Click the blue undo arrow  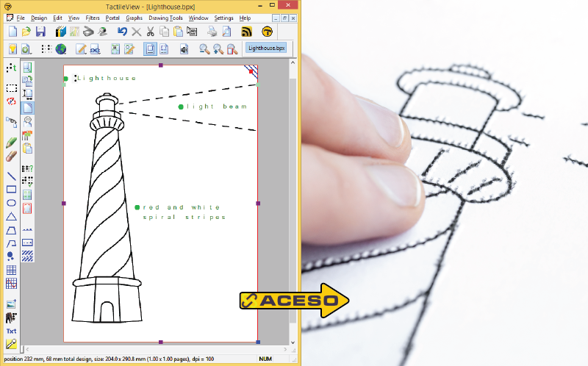click(122, 32)
